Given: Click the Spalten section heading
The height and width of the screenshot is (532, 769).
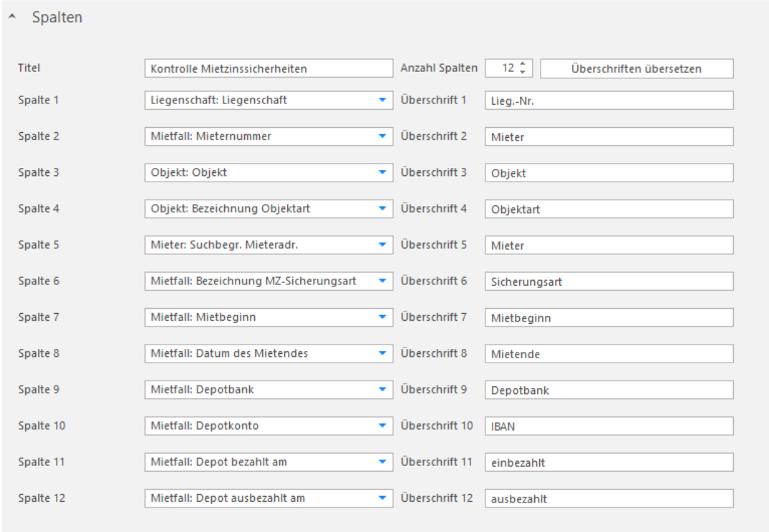Looking at the screenshot, I should tap(57, 17).
